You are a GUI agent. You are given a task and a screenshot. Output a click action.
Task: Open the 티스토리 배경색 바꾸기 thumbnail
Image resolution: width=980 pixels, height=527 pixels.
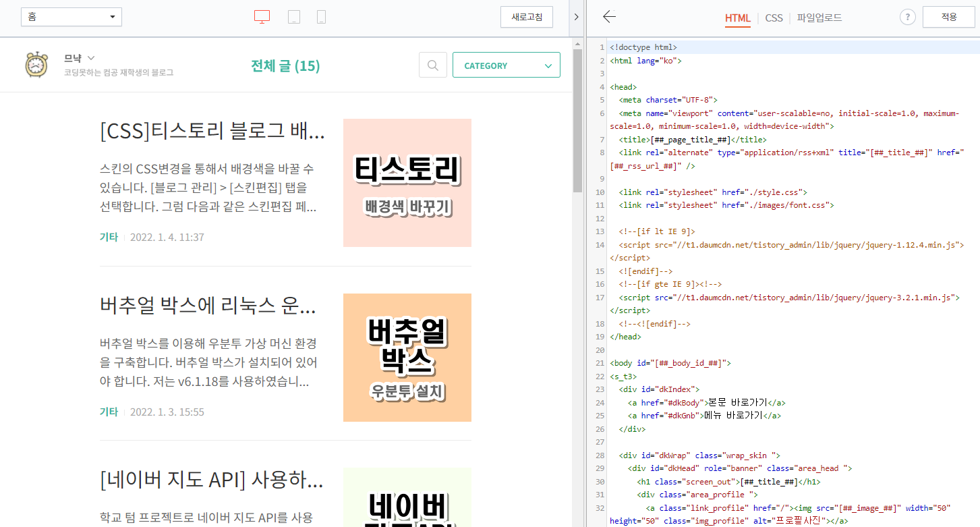407,183
